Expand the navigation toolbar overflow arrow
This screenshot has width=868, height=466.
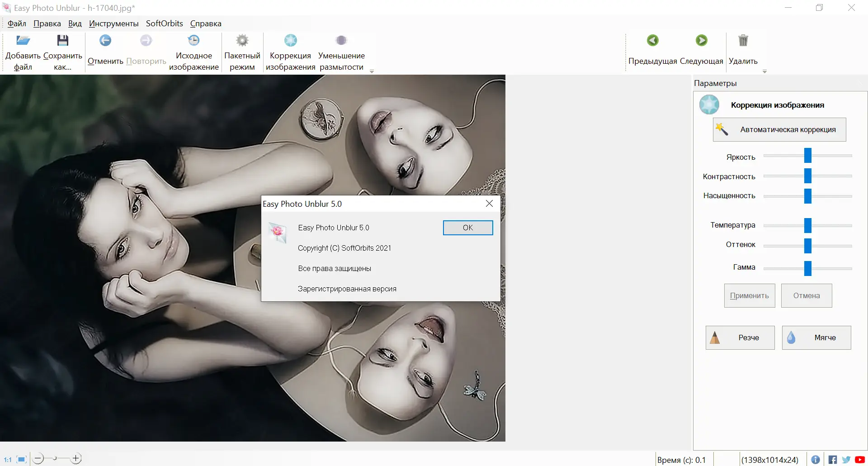pos(764,71)
